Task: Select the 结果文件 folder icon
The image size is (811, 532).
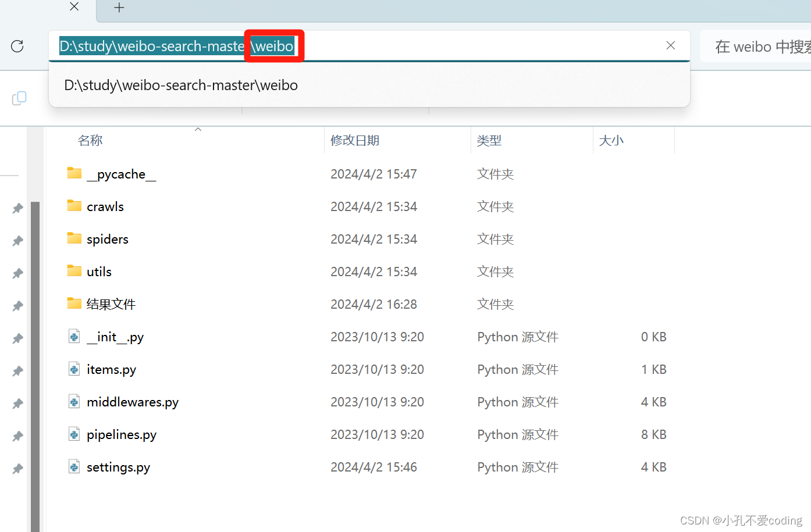Action: pos(74,304)
